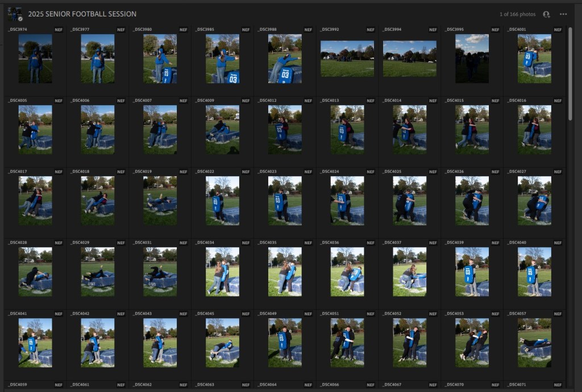
Task: Select the dark photo _DSC3995
Action: [472, 59]
